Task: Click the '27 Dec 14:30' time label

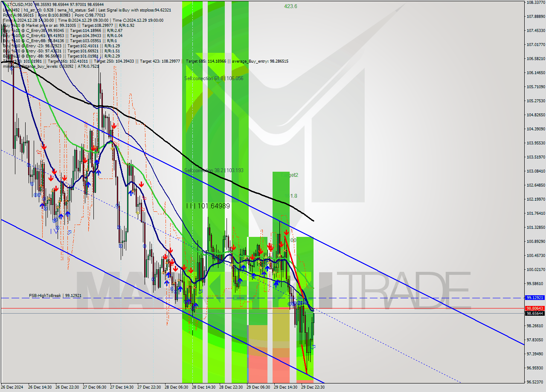Action: [x=122, y=387]
